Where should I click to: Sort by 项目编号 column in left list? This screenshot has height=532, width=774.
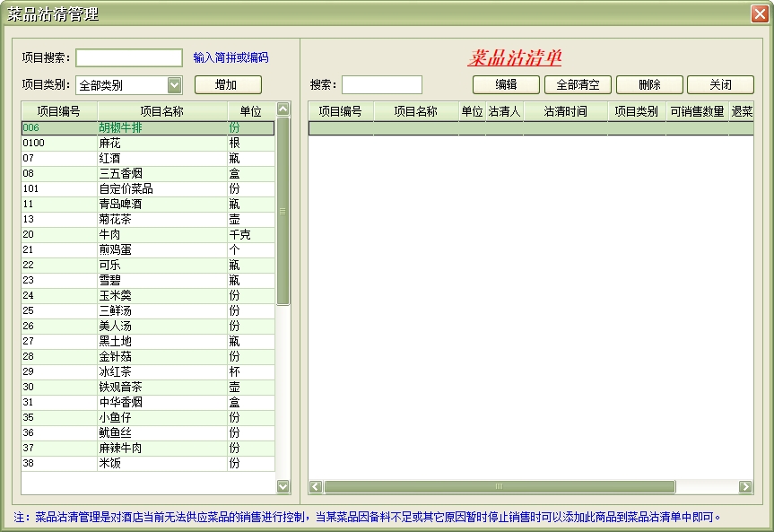coord(58,111)
